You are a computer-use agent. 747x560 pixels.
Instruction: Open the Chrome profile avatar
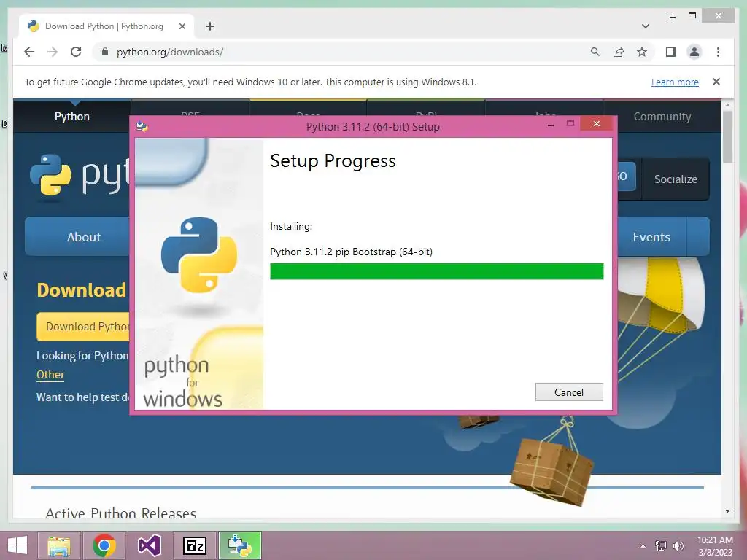pos(694,52)
